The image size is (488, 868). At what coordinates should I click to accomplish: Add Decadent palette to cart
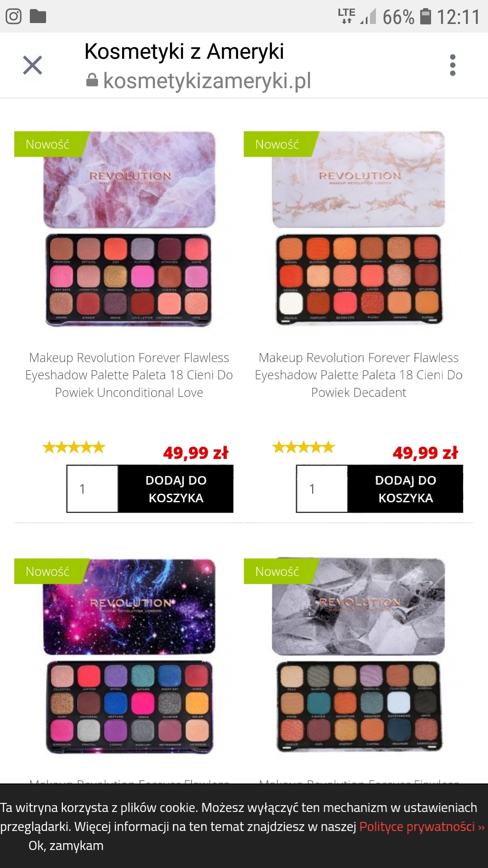tap(405, 489)
